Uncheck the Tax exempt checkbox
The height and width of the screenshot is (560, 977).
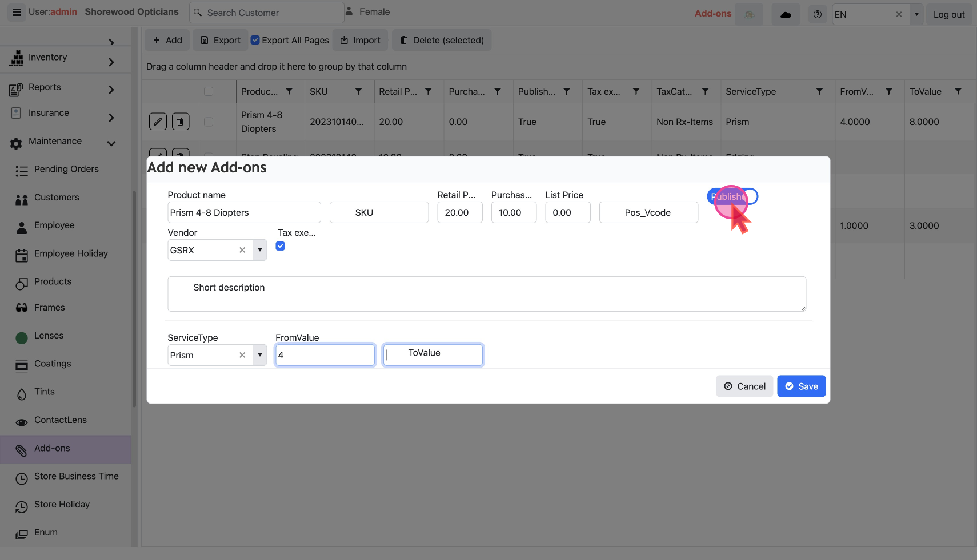point(281,246)
